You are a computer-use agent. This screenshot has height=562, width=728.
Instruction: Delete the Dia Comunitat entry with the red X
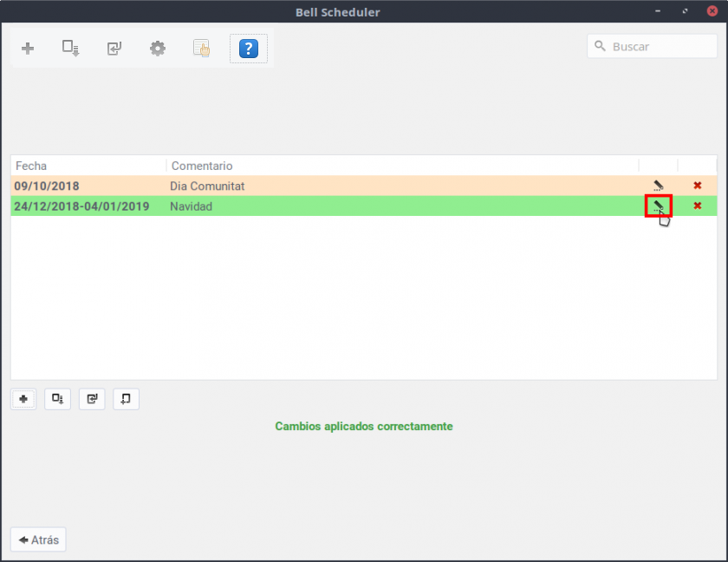click(697, 186)
